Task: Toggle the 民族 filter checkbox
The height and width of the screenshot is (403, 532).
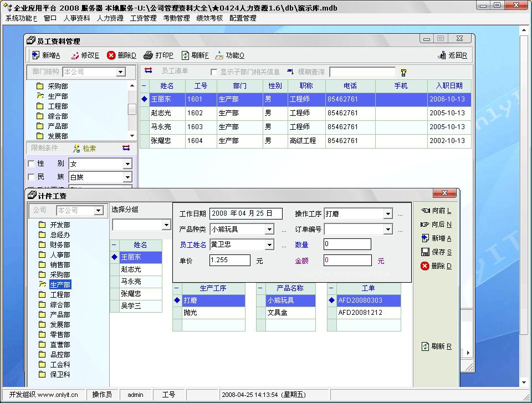Action: [x=31, y=177]
